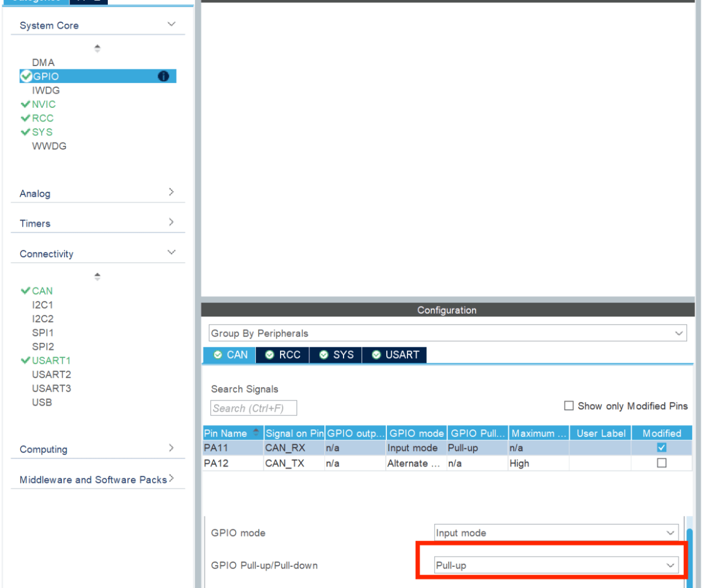The width and height of the screenshot is (706, 588).
Task: Expand the Computing category
Action: [x=171, y=447]
